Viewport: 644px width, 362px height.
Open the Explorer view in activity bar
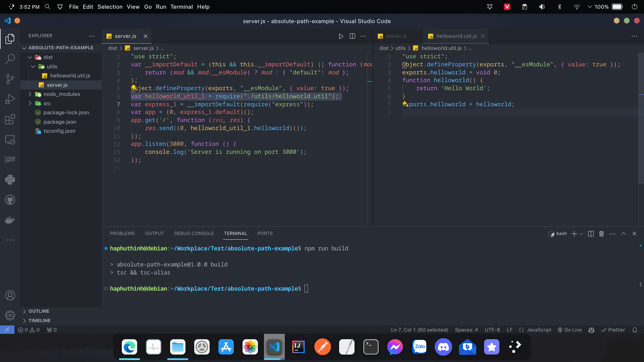click(10, 39)
